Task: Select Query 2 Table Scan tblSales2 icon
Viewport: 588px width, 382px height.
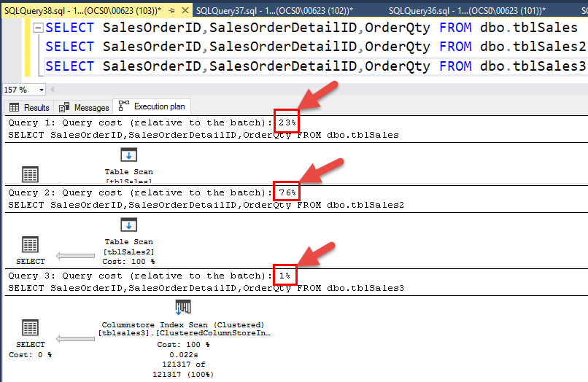Action: point(128,225)
